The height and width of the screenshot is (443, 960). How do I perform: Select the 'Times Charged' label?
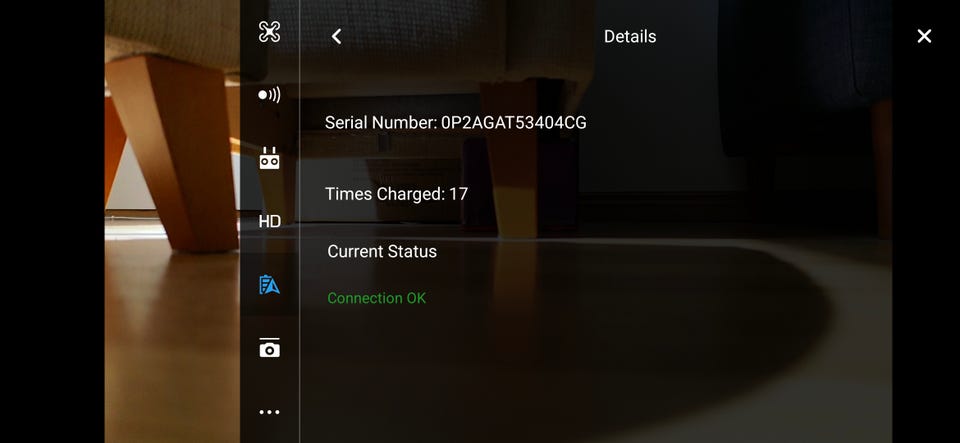tap(383, 194)
